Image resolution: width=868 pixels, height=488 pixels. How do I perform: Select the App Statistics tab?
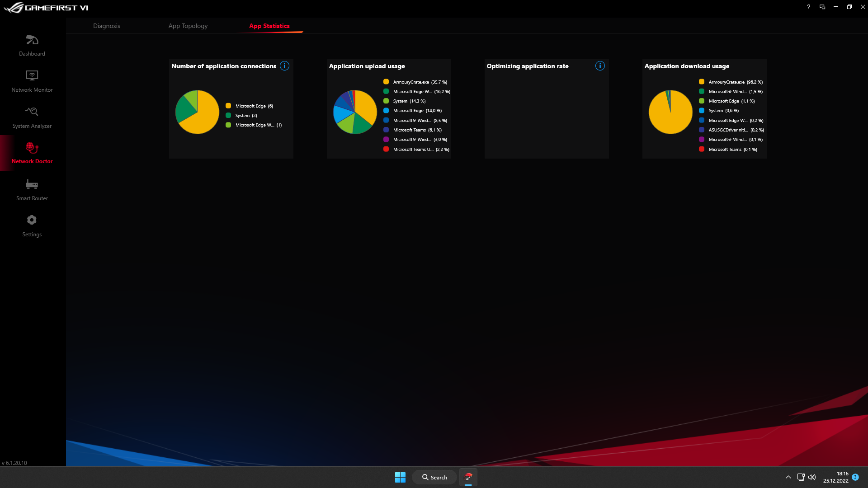point(269,26)
